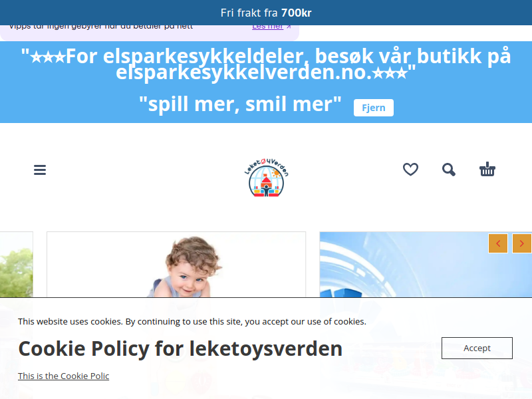
Task: Click the cookie usage notice text
Action: [192, 321]
